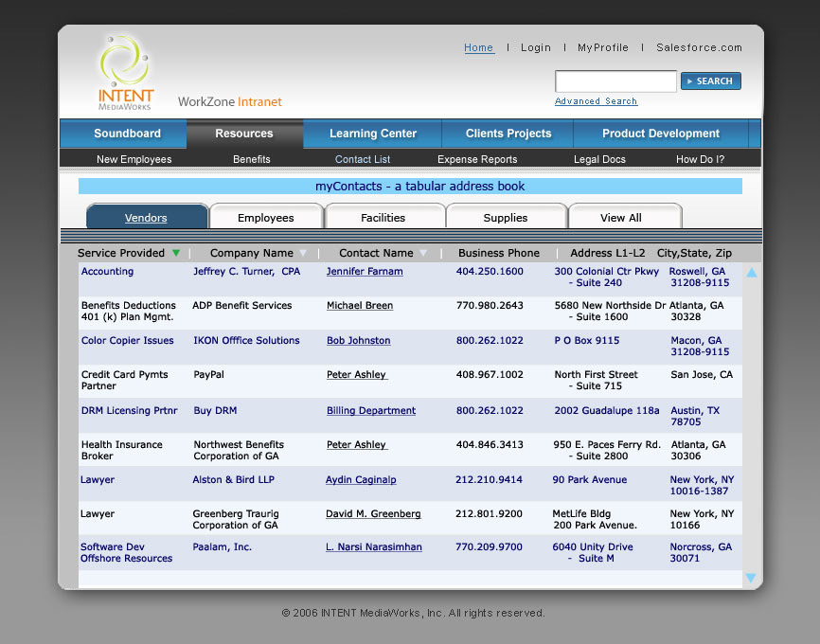
Task: Click the Address L1-L2 column header
Action: pos(608,253)
